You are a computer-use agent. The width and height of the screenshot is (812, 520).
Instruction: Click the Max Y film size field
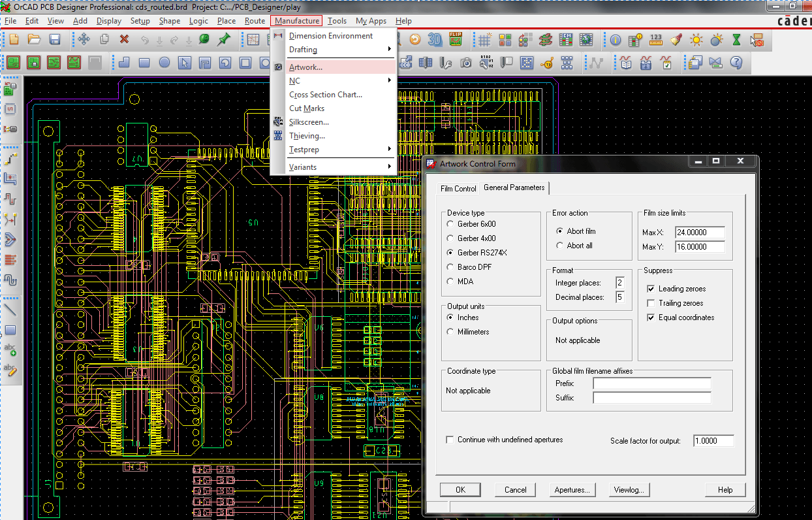(x=700, y=247)
